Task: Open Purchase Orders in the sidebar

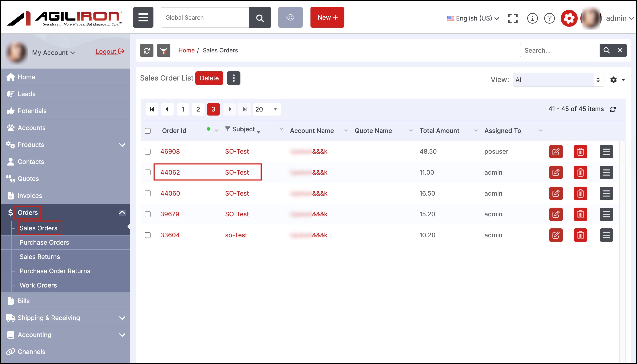Action: coord(44,242)
